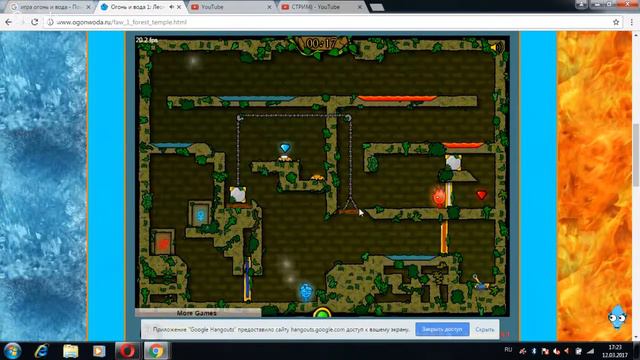Click the blue water drop mascot at bottom right
The image size is (640, 360).
click(617, 317)
